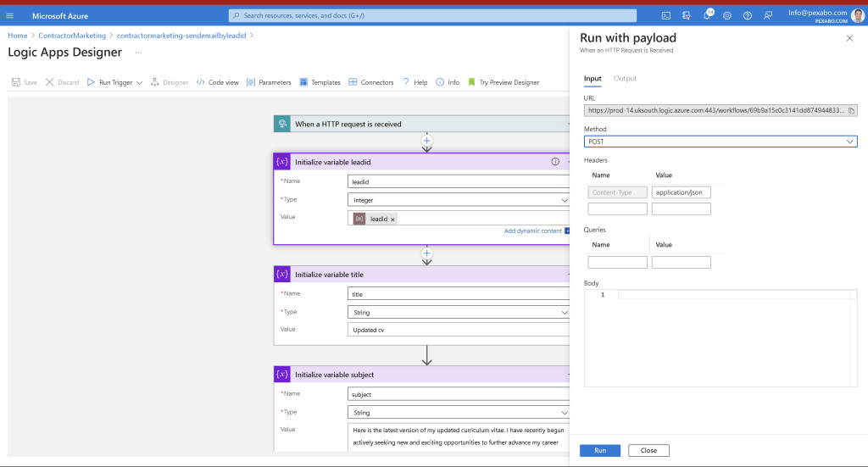Image resolution: width=868 pixels, height=467 pixels.
Task: Open the feedback icon in header
Action: (x=768, y=15)
